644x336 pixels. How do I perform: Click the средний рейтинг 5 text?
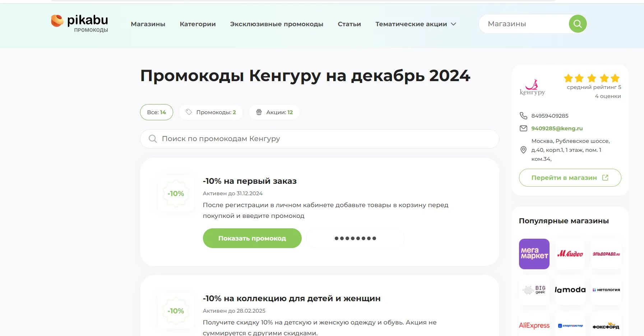coord(594,87)
